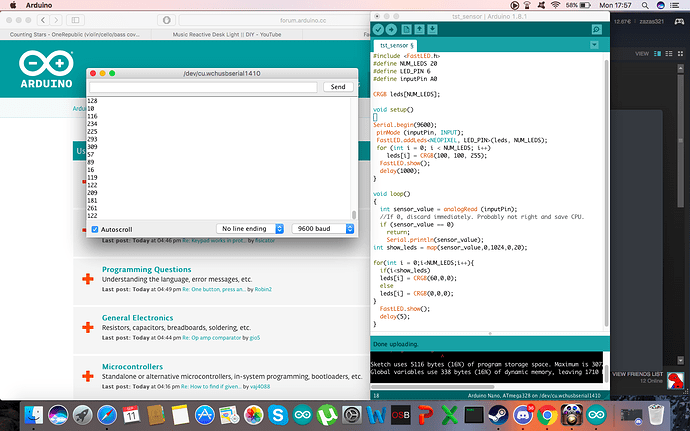The height and width of the screenshot is (431, 690).
Task: Focus the serial monitor input field
Action: [x=203, y=87]
